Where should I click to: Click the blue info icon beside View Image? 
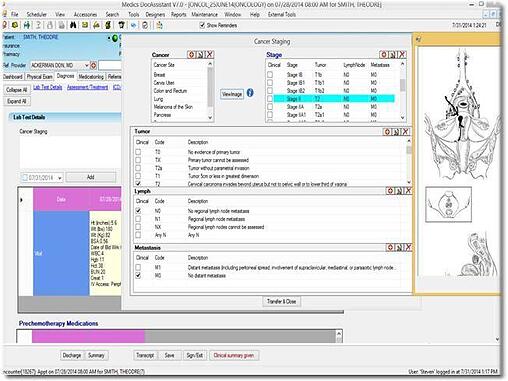pyautogui.click(x=250, y=93)
